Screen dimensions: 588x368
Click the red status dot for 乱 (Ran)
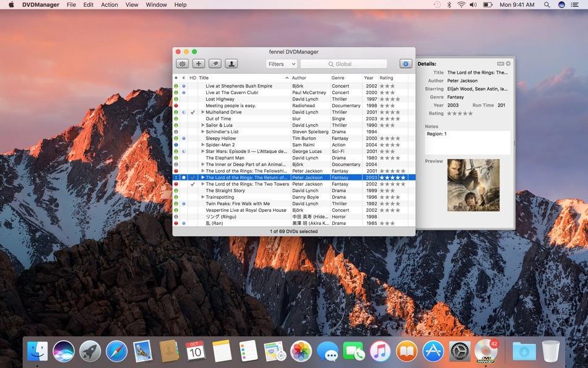tap(176, 223)
